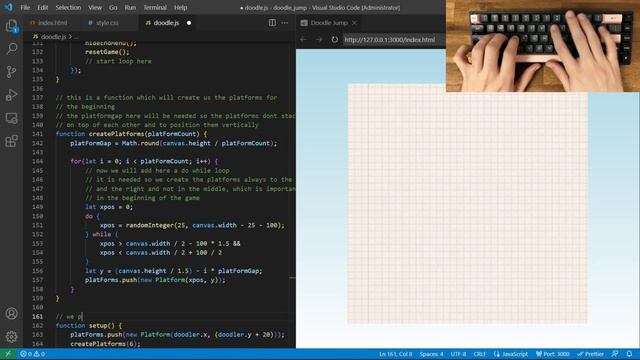This screenshot has height=360, width=640.
Task: Open the Edit menu
Action: pos(42,7)
